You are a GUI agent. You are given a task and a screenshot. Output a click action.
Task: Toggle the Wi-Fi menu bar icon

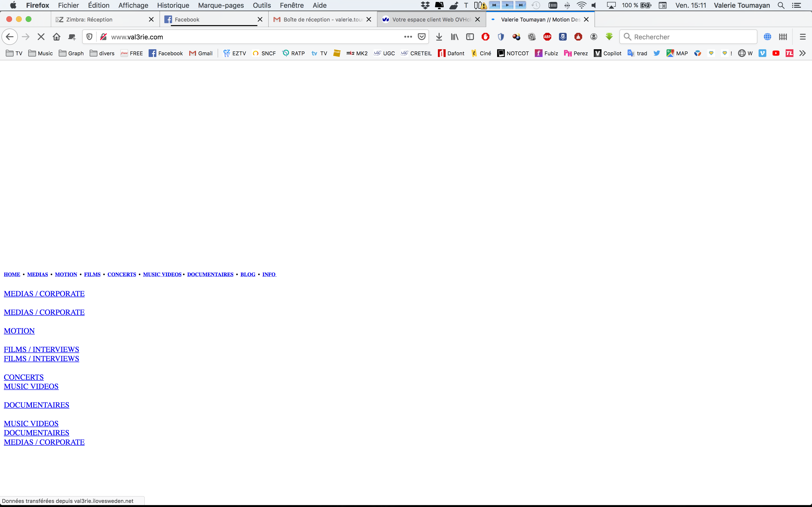[x=581, y=5]
